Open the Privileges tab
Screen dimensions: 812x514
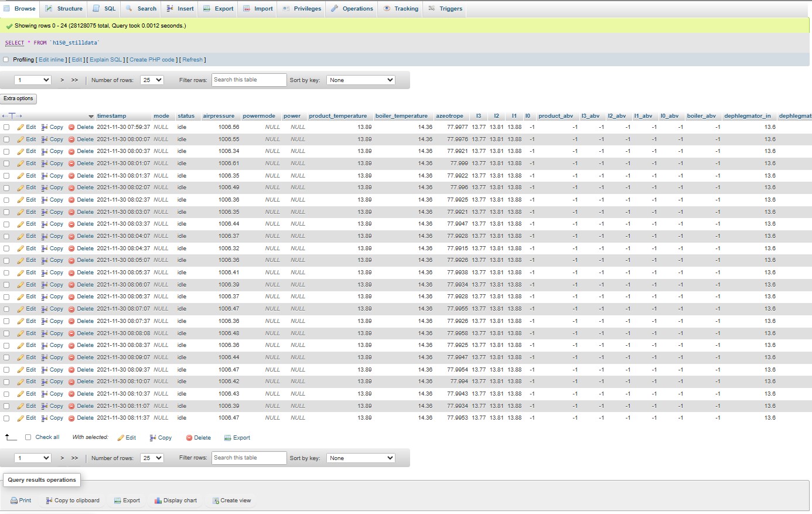coord(302,9)
